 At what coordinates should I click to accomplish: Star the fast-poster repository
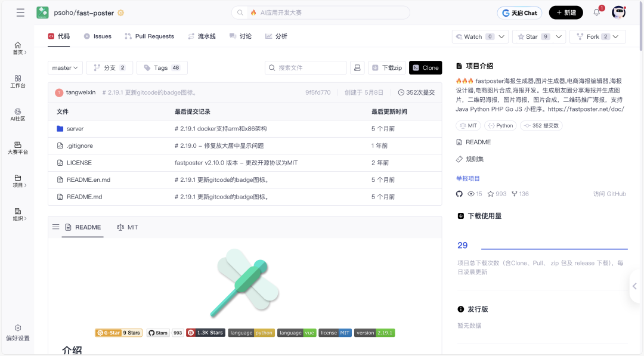[x=532, y=36]
